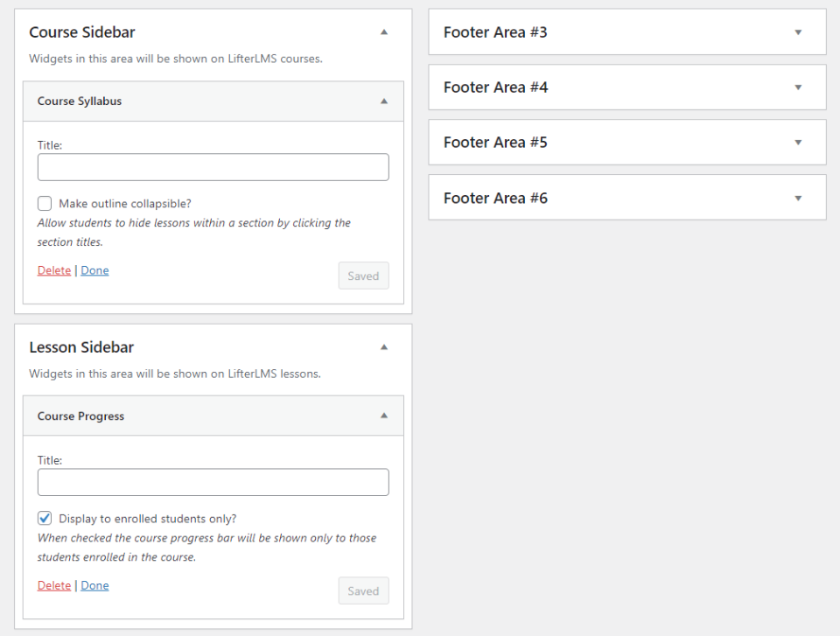Expand Footer Area #3 with its arrow
Viewport: 840px width, 636px height.
[x=797, y=32]
